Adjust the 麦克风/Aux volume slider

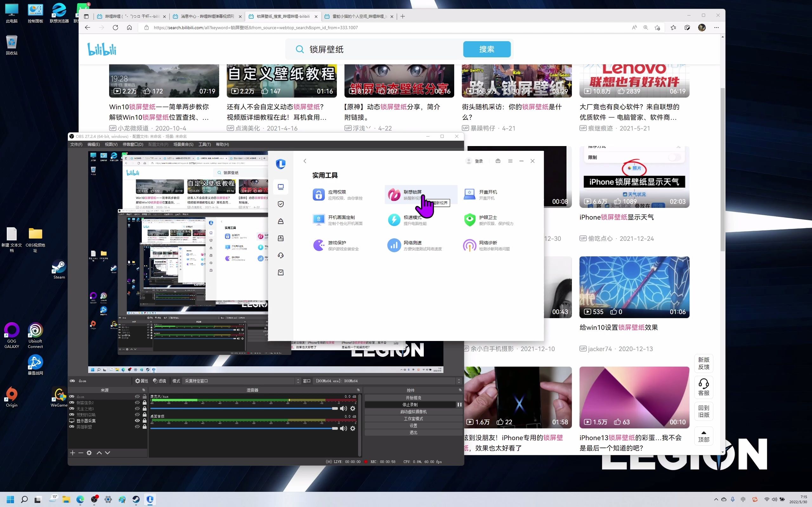[335, 408]
